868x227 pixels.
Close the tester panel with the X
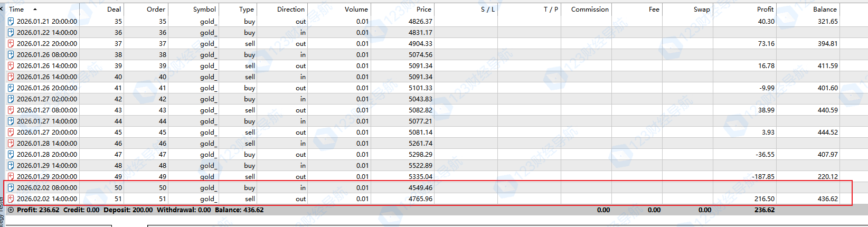tap(2, 9)
